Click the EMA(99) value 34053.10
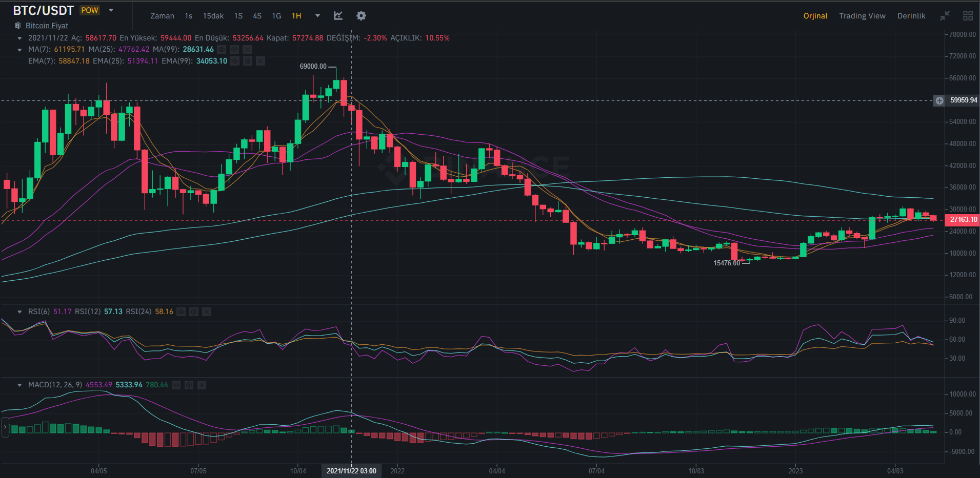 [211, 61]
